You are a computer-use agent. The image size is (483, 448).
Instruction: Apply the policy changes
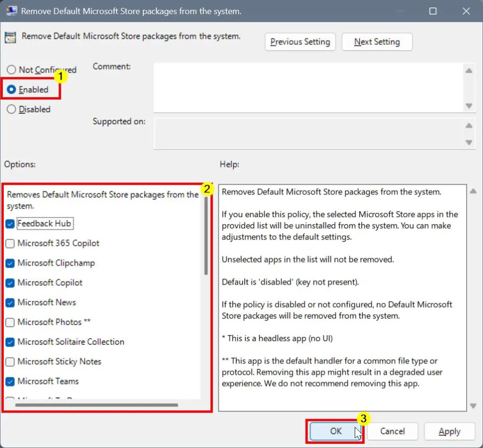coord(450,431)
